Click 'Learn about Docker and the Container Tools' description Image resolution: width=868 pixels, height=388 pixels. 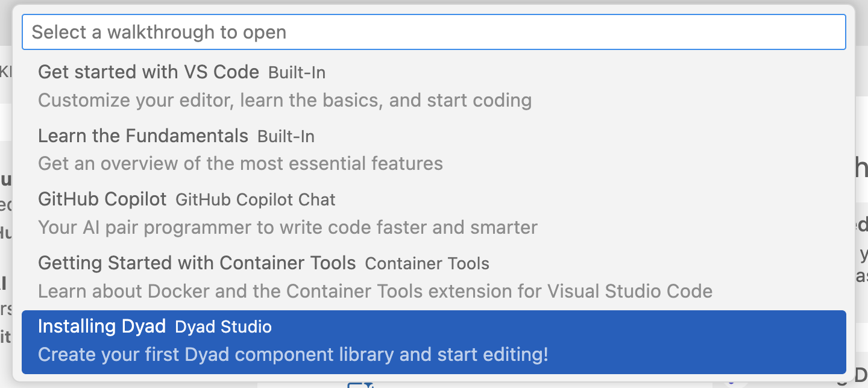(375, 291)
